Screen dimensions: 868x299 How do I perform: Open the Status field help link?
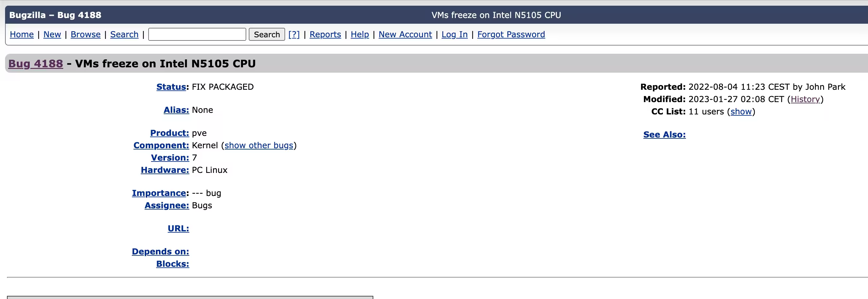point(171,87)
